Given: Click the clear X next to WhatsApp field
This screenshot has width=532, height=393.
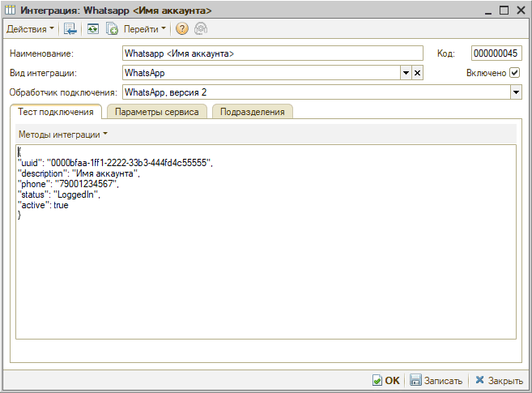Looking at the screenshot, I should [x=418, y=73].
